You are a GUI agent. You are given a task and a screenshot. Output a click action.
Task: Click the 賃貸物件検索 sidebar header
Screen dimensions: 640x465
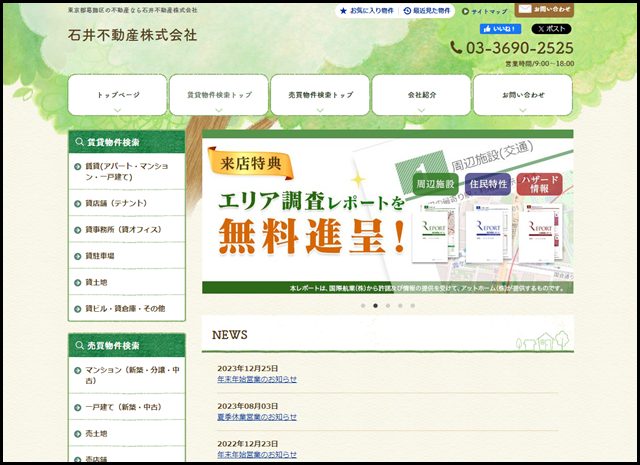127,142
